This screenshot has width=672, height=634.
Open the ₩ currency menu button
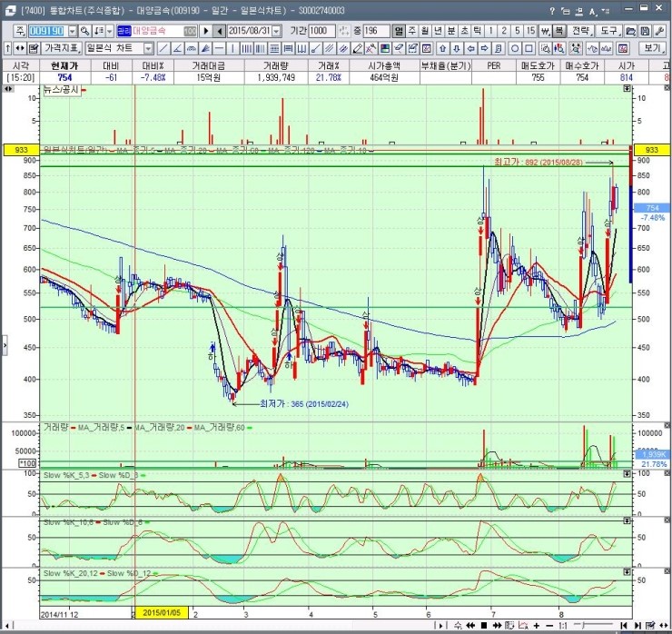coord(545,31)
